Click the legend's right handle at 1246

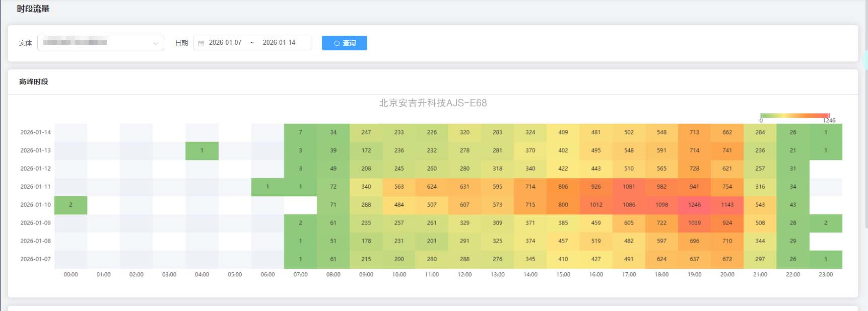(x=829, y=116)
